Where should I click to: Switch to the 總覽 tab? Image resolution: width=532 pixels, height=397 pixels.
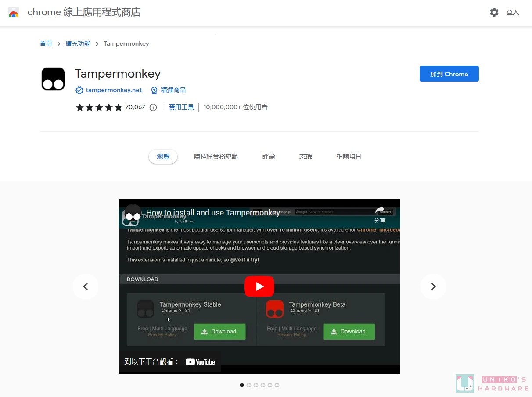(163, 157)
